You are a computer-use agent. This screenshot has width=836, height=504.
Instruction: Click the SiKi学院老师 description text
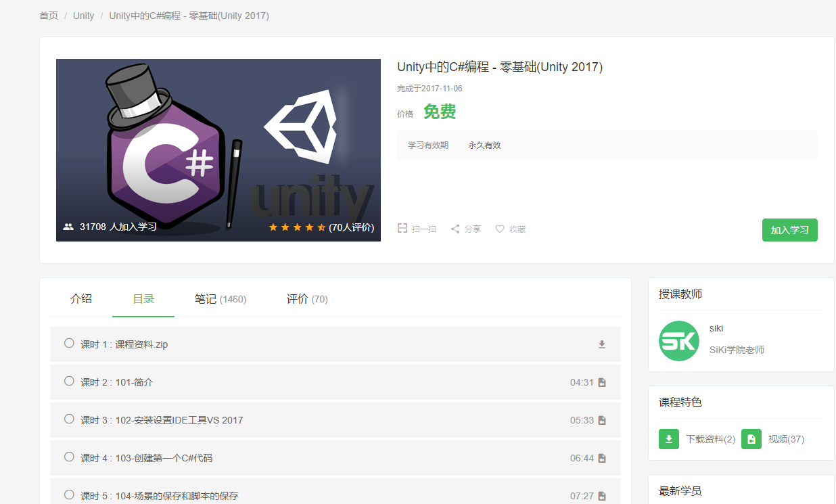coord(737,350)
